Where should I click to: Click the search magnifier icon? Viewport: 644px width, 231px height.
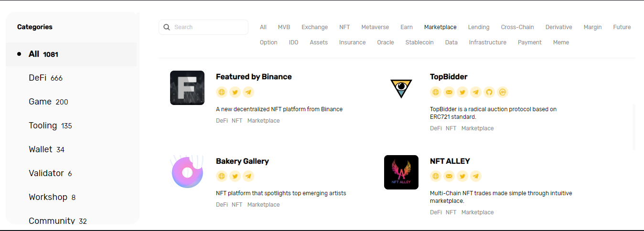[x=167, y=27]
